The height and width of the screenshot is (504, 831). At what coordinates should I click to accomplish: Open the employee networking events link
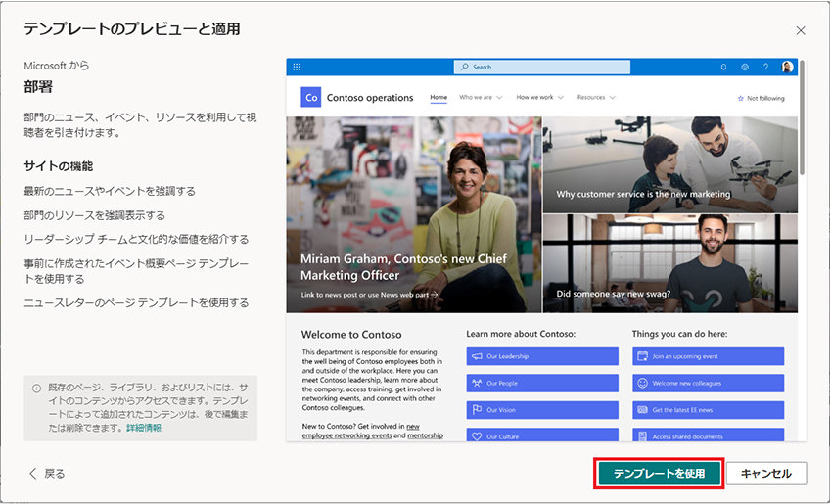346,435
